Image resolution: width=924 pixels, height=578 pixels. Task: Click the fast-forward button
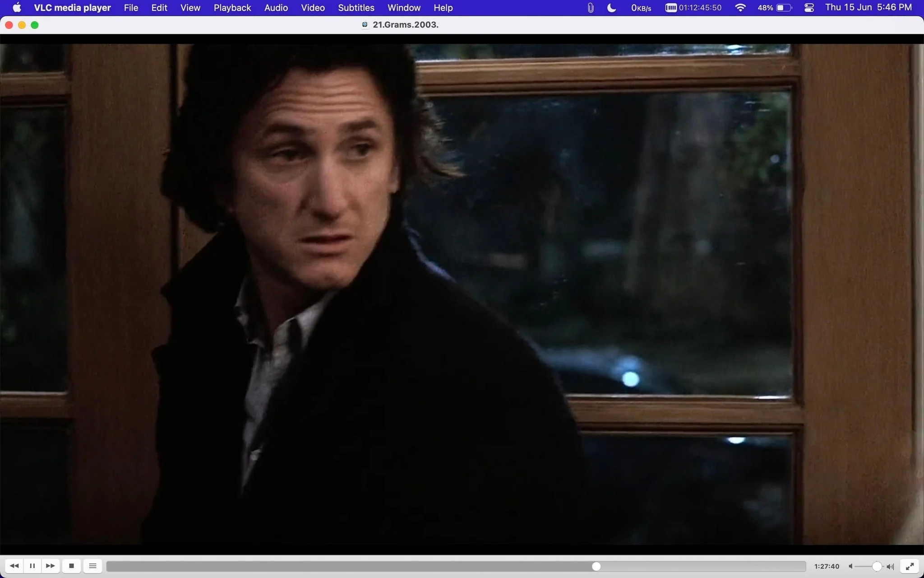pyautogui.click(x=51, y=566)
